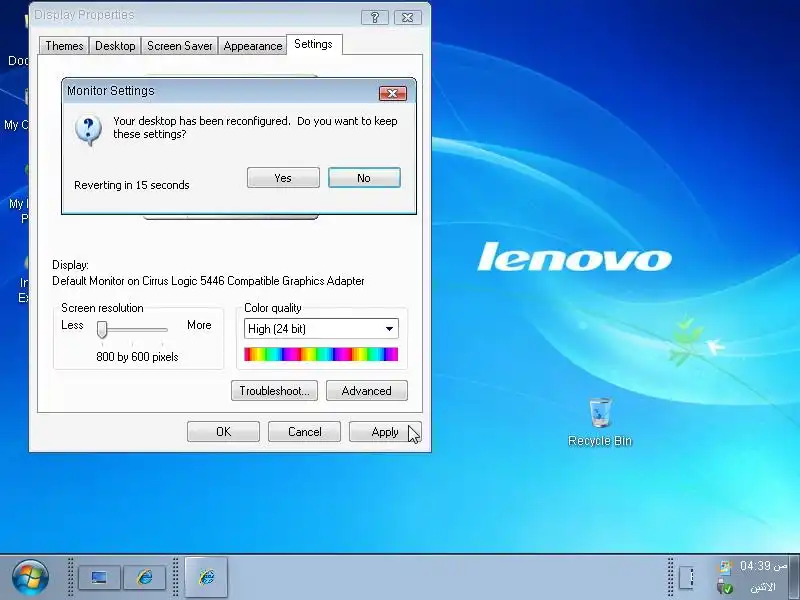
Task: Launch Internet Explorer from quick launch
Action: coord(145,578)
